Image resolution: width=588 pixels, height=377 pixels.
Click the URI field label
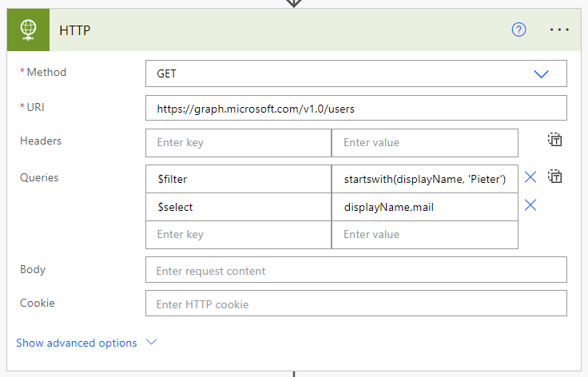(35, 107)
